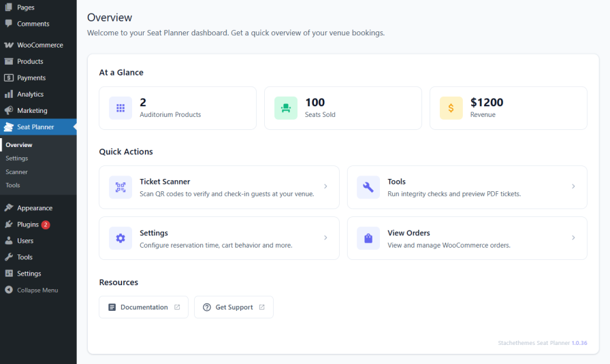Expand the Ticket Scanner card chevron
610x364 pixels.
325,186
